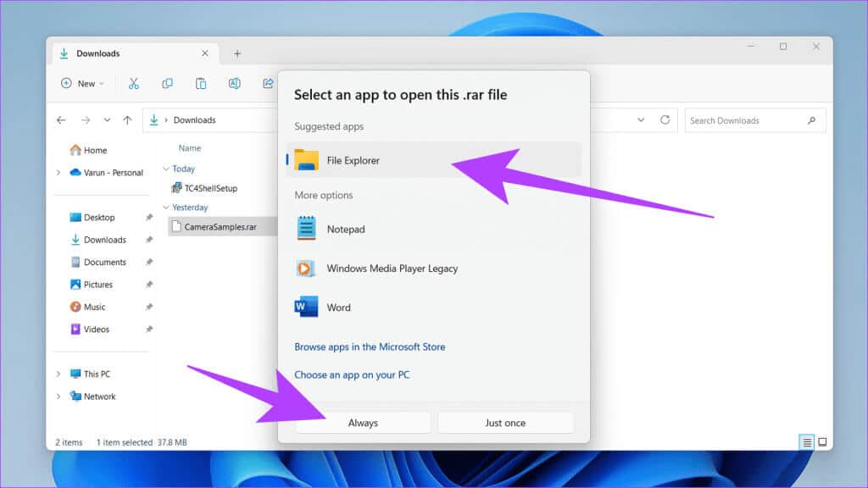This screenshot has height=488, width=868.
Task: Refresh the Downloads folder view
Action: coord(665,120)
